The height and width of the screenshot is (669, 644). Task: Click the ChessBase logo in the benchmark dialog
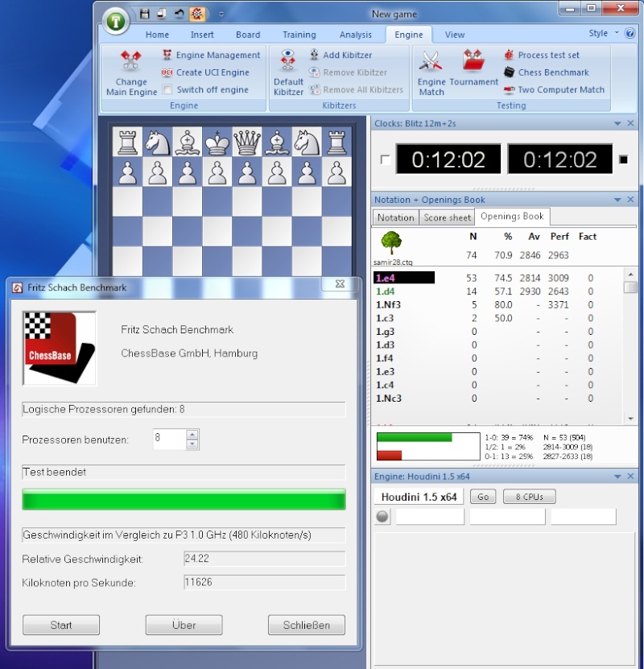(x=60, y=348)
